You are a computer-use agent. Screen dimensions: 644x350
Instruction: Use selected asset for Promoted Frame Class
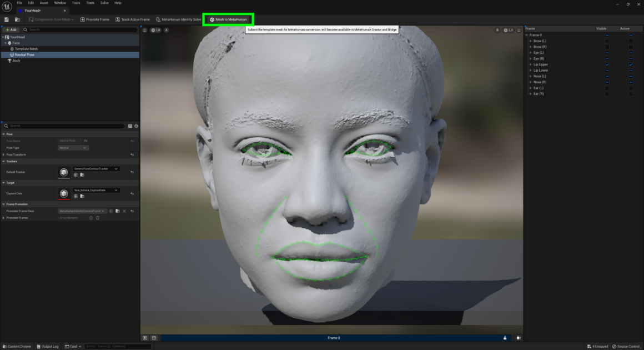pos(111,211)
